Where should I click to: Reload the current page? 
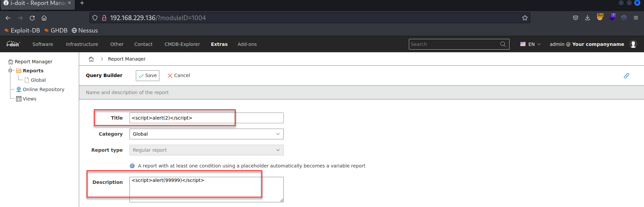[x=32, y=18]
